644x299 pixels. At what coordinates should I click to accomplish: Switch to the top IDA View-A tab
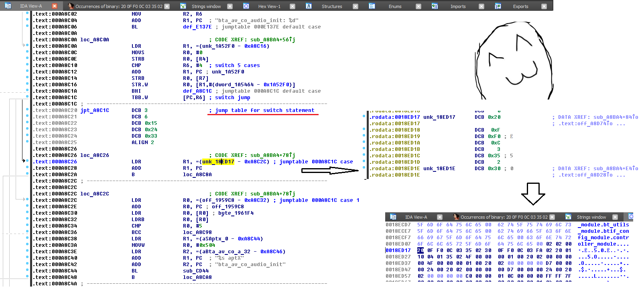point(31,6)
